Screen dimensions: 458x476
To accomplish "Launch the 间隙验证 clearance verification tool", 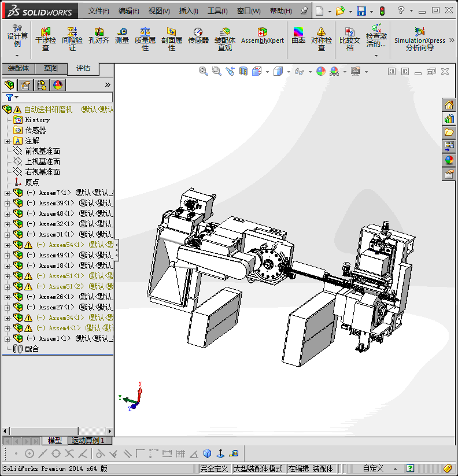I will (x=72, y=39).
